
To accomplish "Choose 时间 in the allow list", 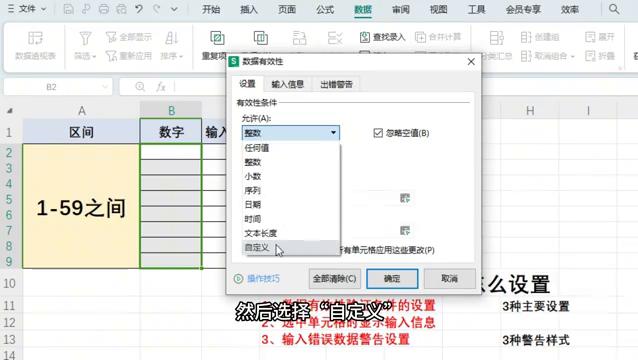I will pos(291,219).
